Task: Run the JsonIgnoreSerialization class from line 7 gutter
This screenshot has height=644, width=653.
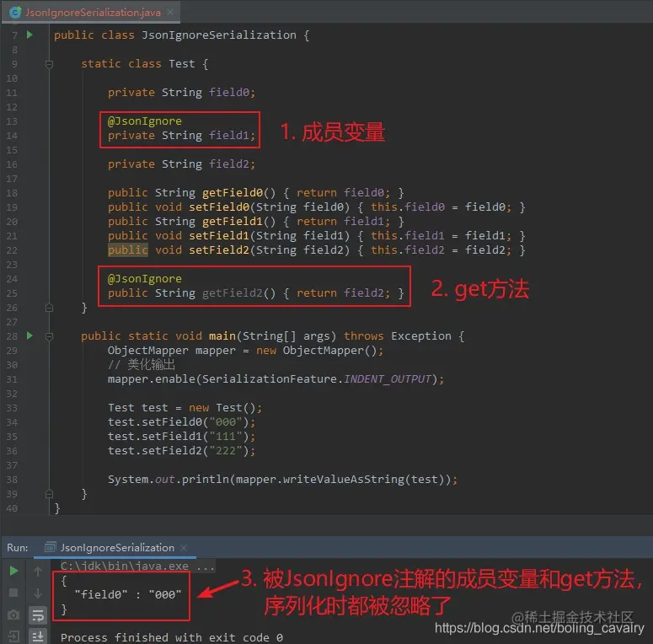Action: click(29, 35)
